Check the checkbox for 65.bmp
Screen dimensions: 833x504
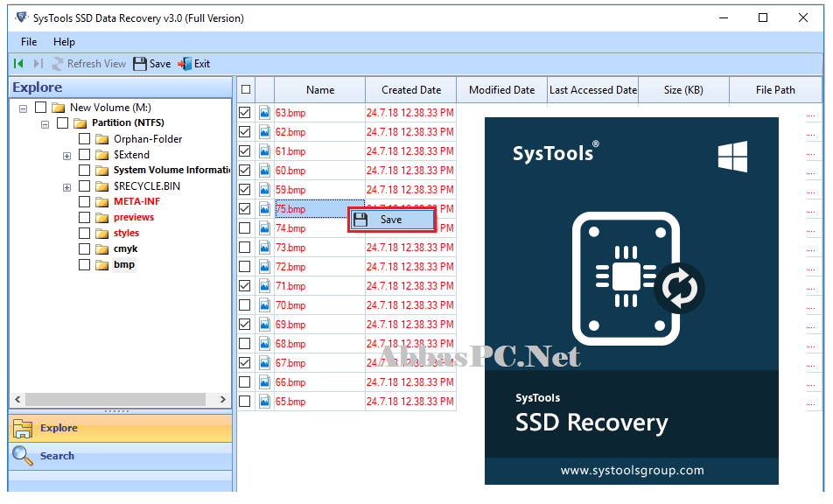[x=245, y=402]
